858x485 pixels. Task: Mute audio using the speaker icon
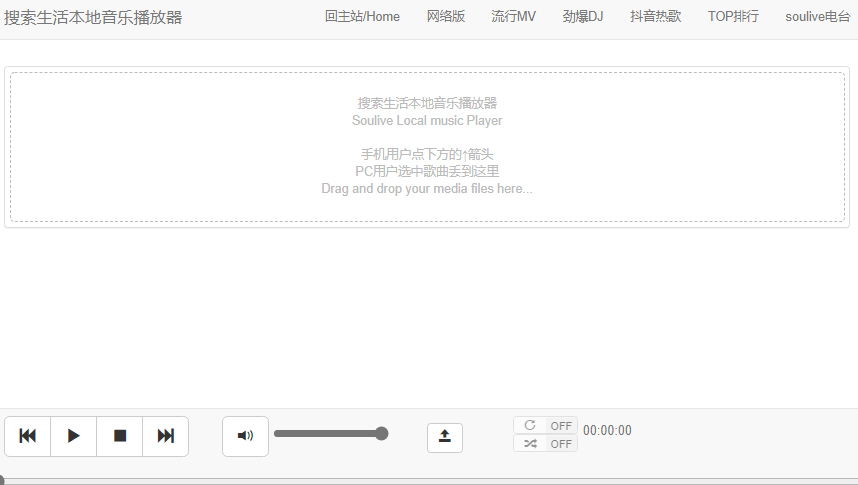(245, 436)
